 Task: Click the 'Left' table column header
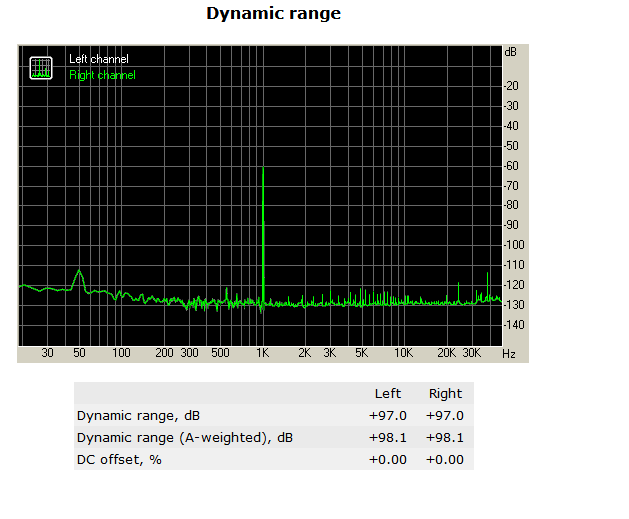[x=388, y=394]
